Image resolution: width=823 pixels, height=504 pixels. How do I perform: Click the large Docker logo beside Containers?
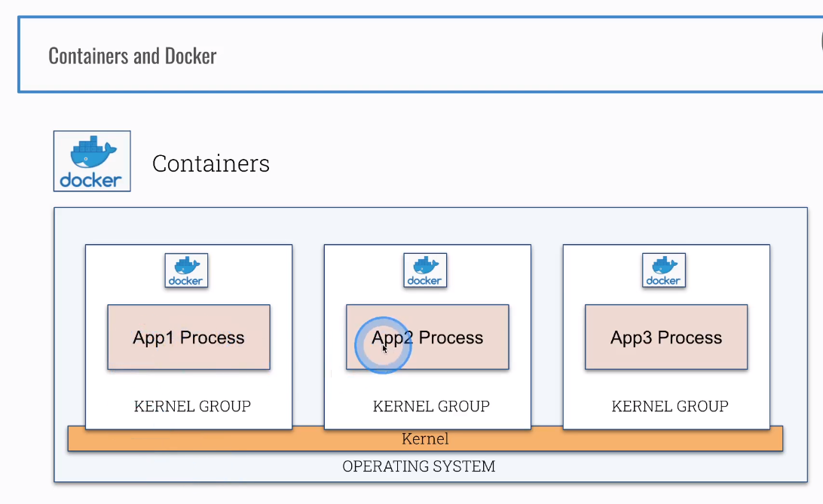(92, 161)
